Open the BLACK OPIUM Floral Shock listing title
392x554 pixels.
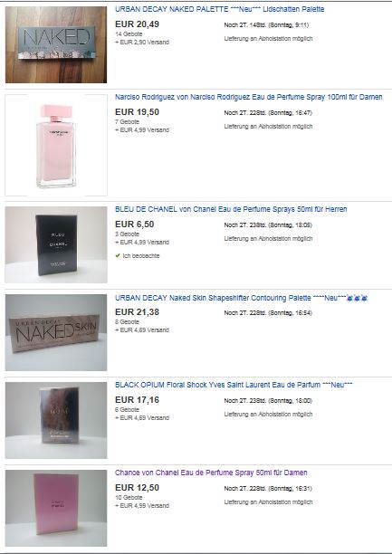[x=234, y=385]
